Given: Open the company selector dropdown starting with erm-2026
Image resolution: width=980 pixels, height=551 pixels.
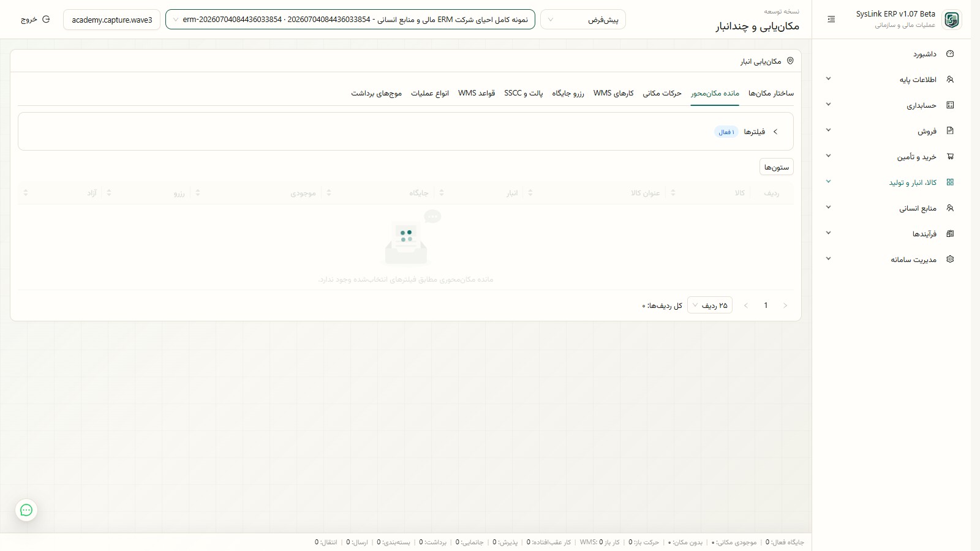Looking at the screenshot, I should (350, 20).
